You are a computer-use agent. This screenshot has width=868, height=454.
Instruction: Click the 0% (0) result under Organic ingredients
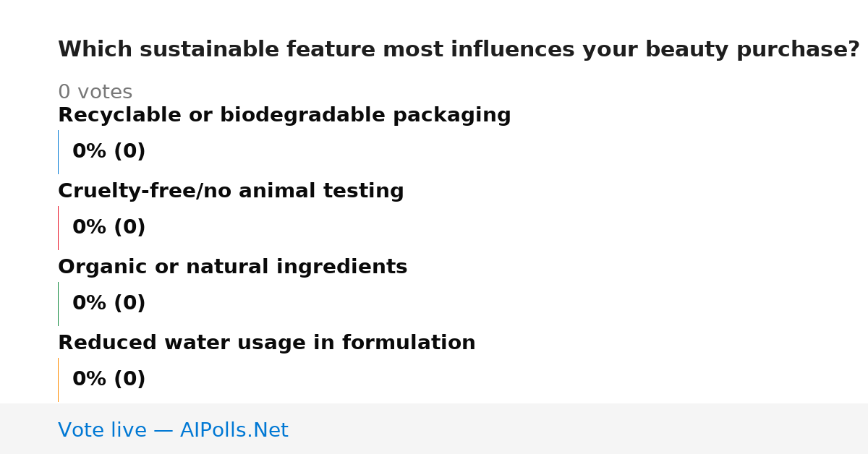(109, 304)
